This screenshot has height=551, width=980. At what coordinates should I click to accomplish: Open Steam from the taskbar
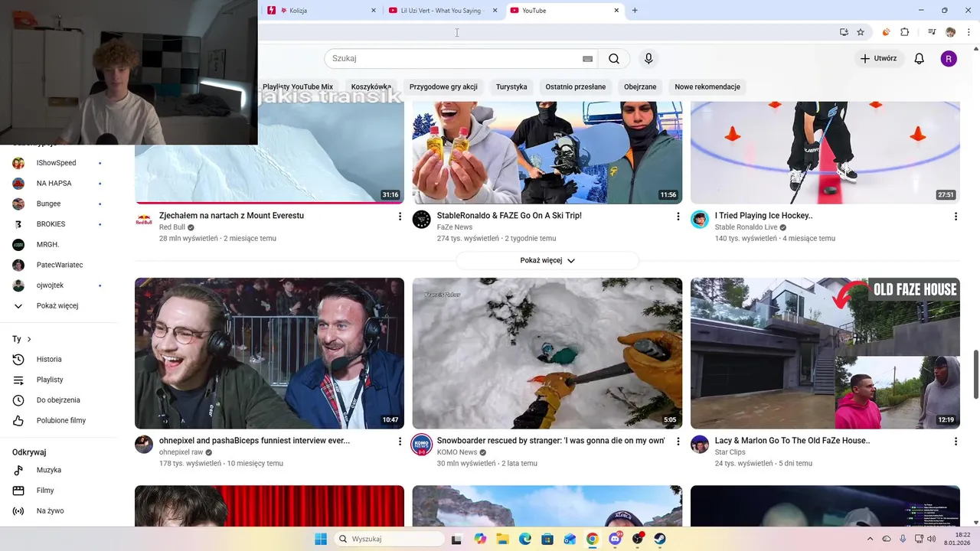(x=660, y=539)
